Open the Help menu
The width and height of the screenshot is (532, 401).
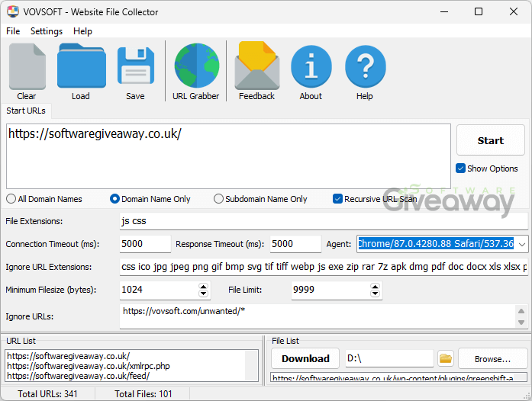(x=82, y=31)
